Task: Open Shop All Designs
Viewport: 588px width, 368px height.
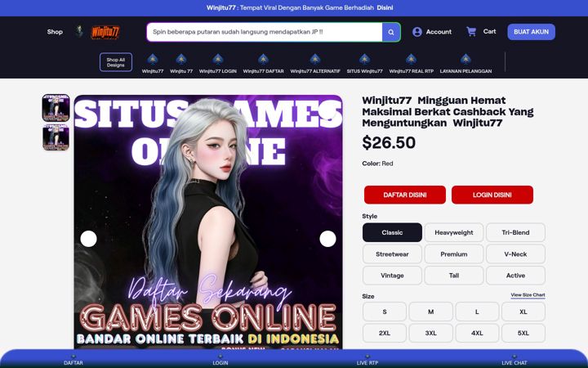Action: 115,62
